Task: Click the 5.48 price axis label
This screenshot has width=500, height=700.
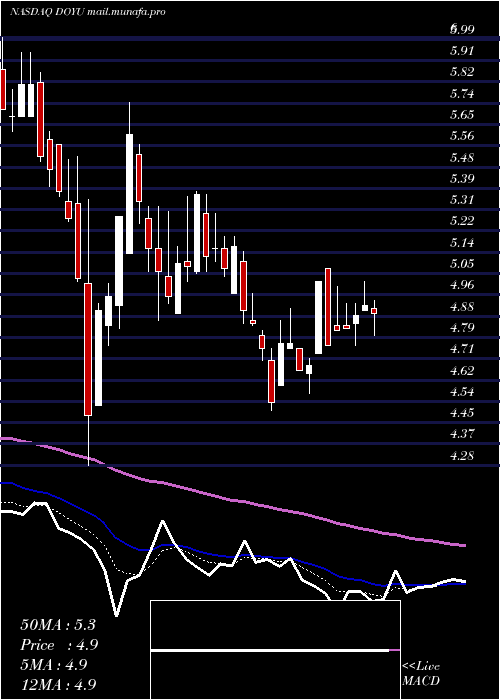Action: 462,157
